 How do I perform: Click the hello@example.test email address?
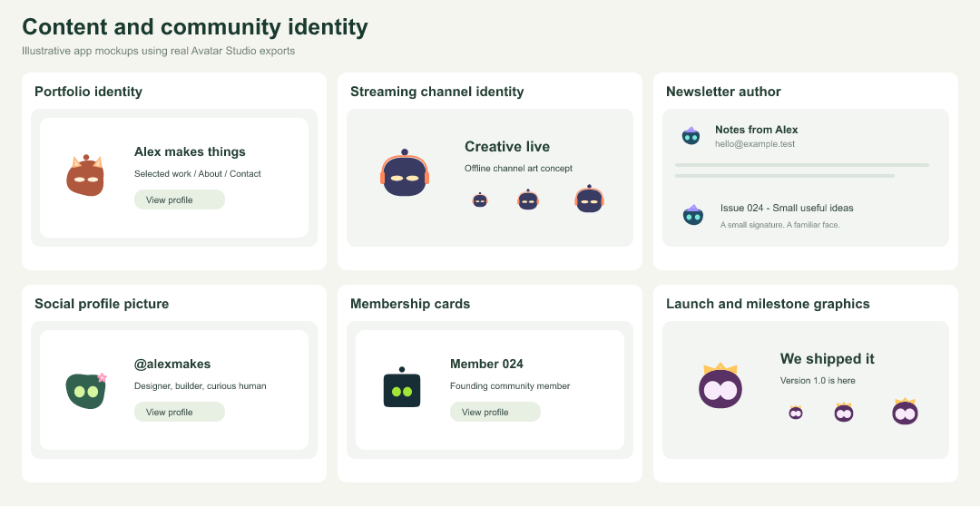tap(755, 144)
